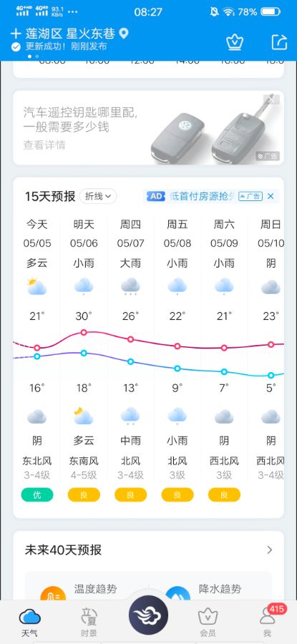Tap the location pin beside 星火东巷
The image size is (297, 644).
click(x=124, y=33)
